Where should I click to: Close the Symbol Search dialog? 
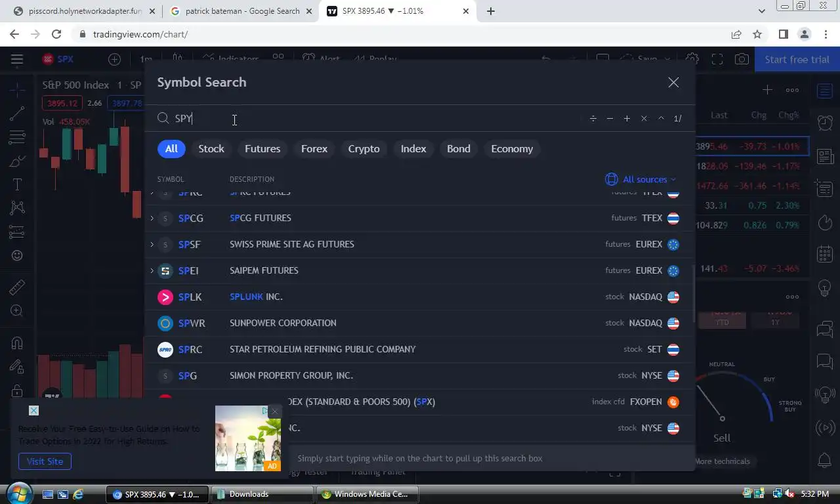[673, 83]
